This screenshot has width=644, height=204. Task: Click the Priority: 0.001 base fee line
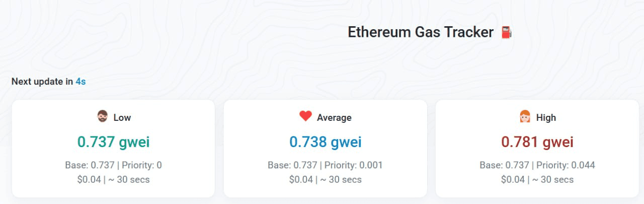(326, 165)
